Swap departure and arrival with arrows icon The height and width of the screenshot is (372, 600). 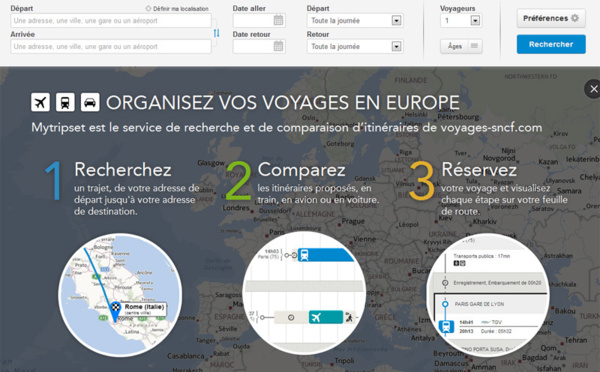217,33
